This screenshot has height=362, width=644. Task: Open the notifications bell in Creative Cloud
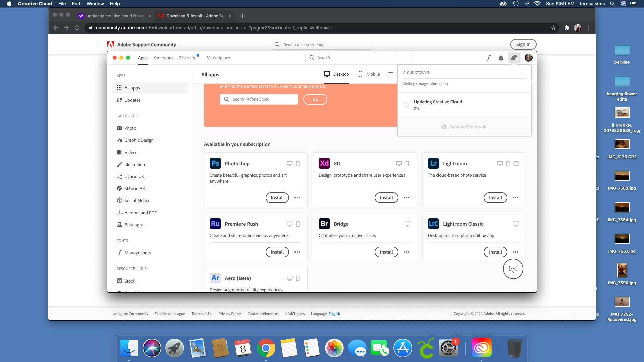pyautogui.click(x=501, y=58)
